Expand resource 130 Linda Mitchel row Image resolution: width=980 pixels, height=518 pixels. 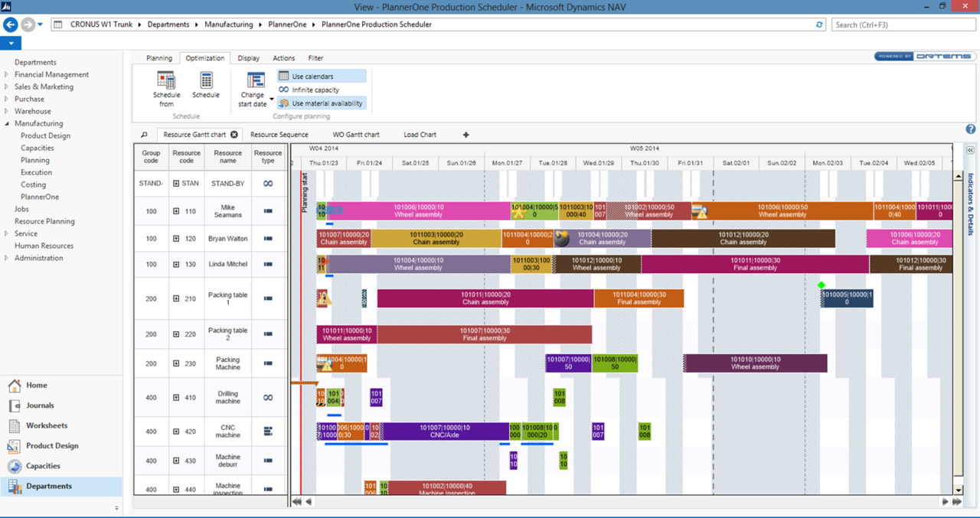tap(176, 264)
